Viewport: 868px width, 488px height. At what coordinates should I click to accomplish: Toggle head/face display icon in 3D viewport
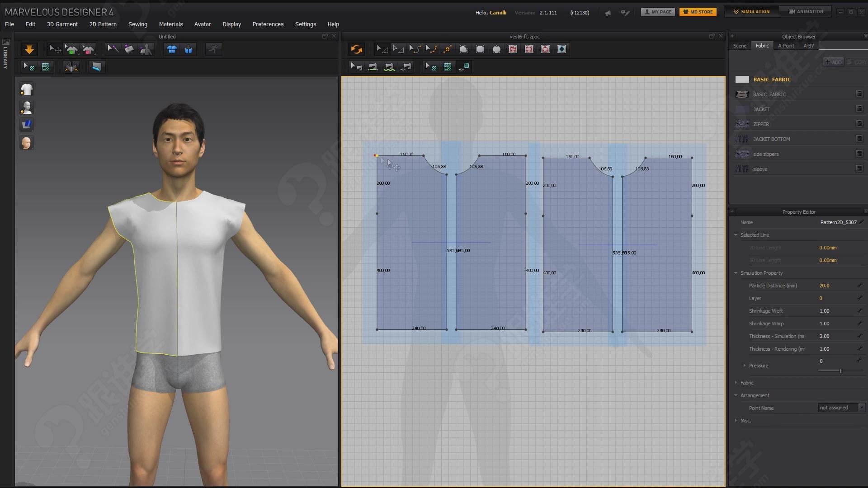pos(27,143)
